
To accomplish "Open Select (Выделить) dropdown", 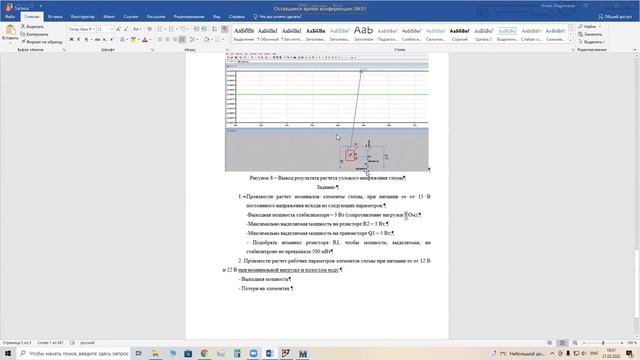I will [591, 42].
